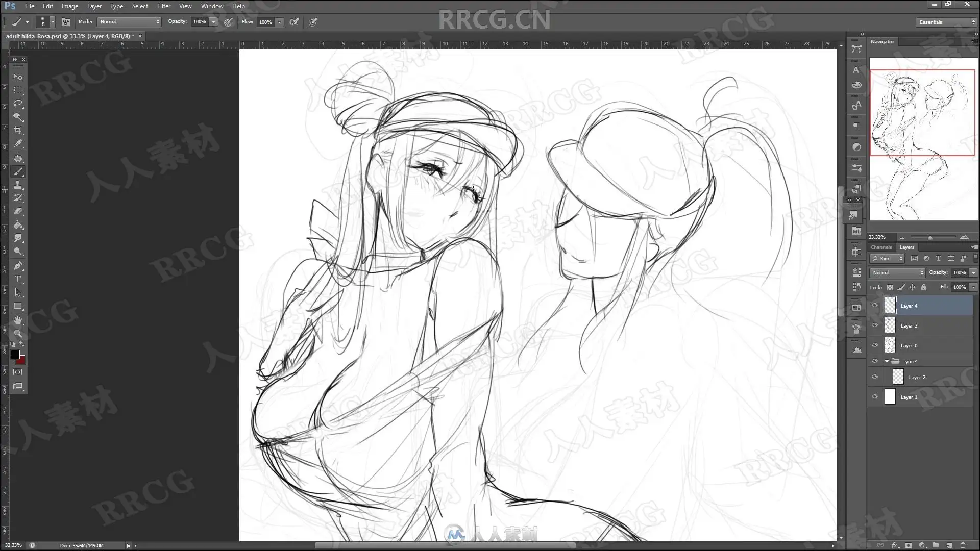Click the foreground color swatch

click(15, 355)
